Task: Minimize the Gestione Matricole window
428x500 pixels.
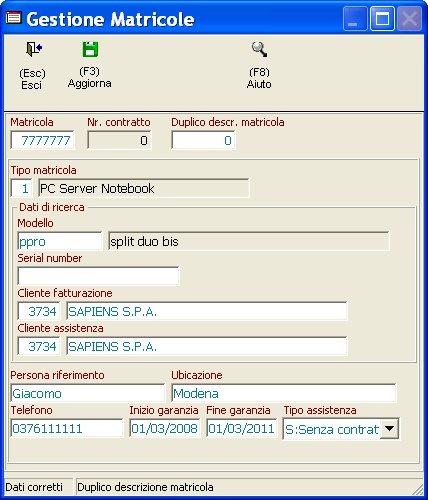Action: coord(355,19)
